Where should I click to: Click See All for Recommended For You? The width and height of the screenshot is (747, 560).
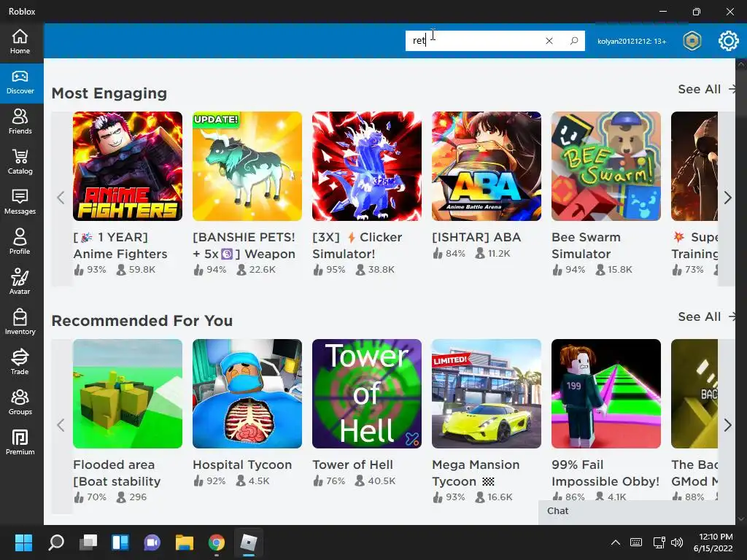(x=707, y=316)
